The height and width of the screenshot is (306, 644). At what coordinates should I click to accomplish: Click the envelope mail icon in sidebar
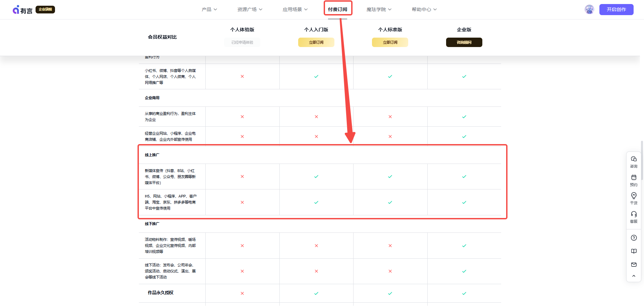pos(634,265)
